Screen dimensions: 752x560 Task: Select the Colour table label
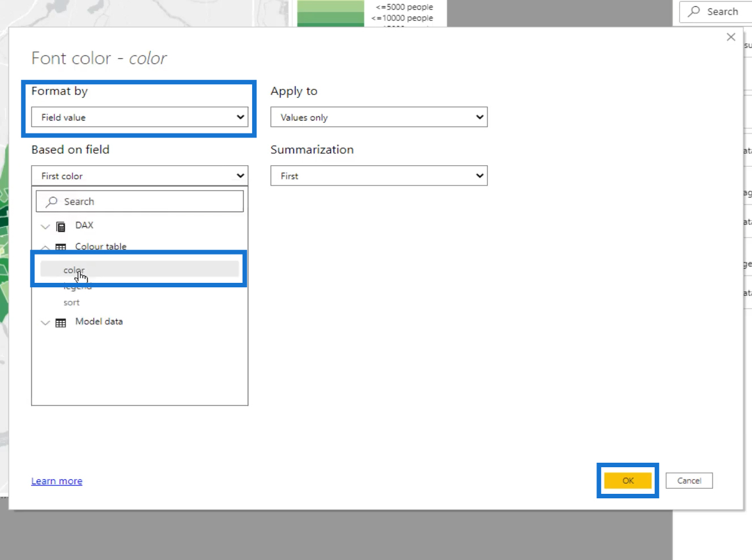[101, 247]
